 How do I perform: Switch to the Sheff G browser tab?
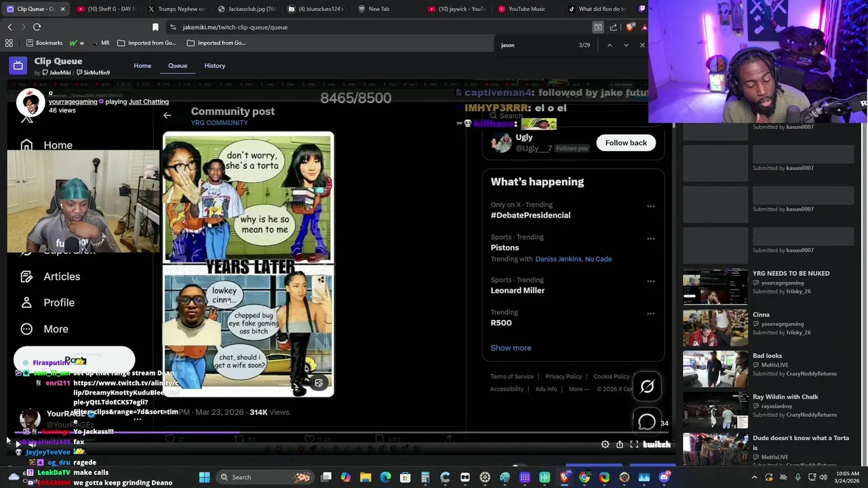106,9
